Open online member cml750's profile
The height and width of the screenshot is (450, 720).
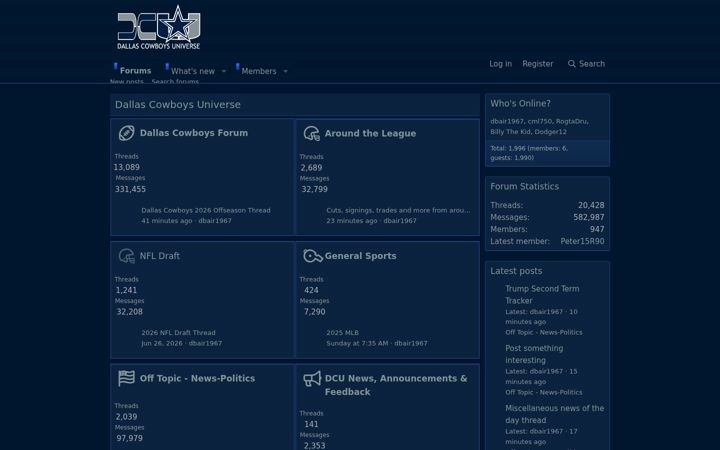[540, 121]
